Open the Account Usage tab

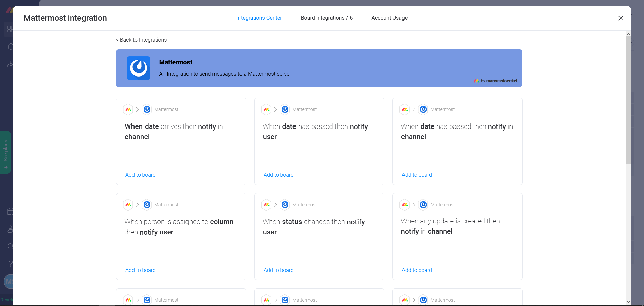click(x=389, y=18)
